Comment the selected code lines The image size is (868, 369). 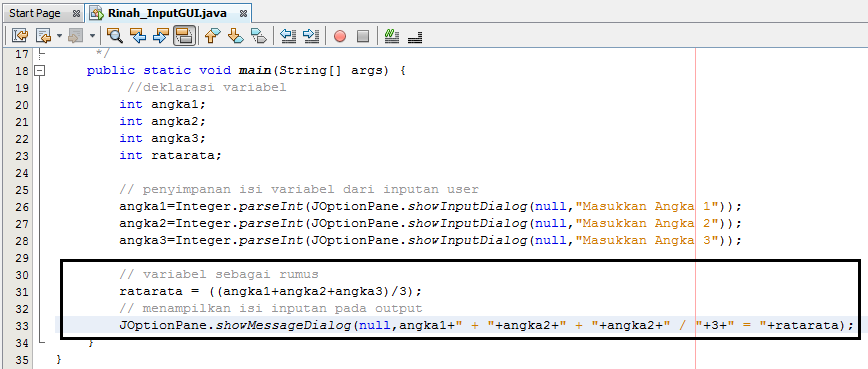391,36
